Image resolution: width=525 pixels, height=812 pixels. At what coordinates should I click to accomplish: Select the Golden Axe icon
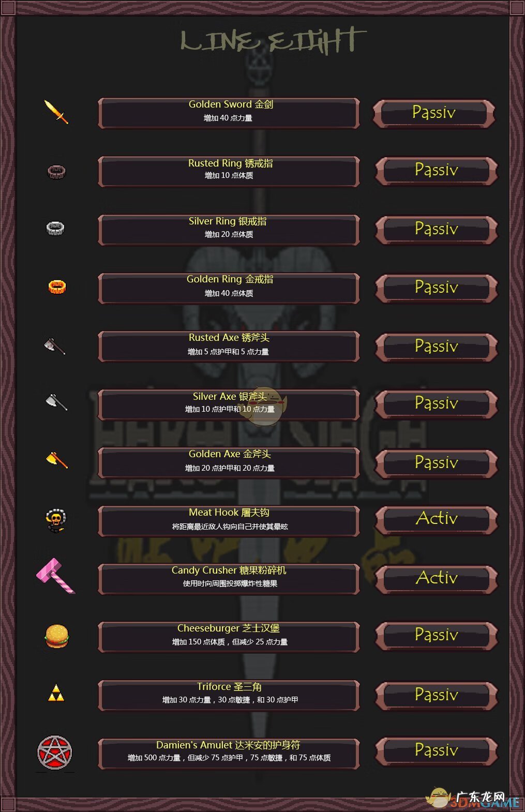pyautogui.click(x=57, y=459)
